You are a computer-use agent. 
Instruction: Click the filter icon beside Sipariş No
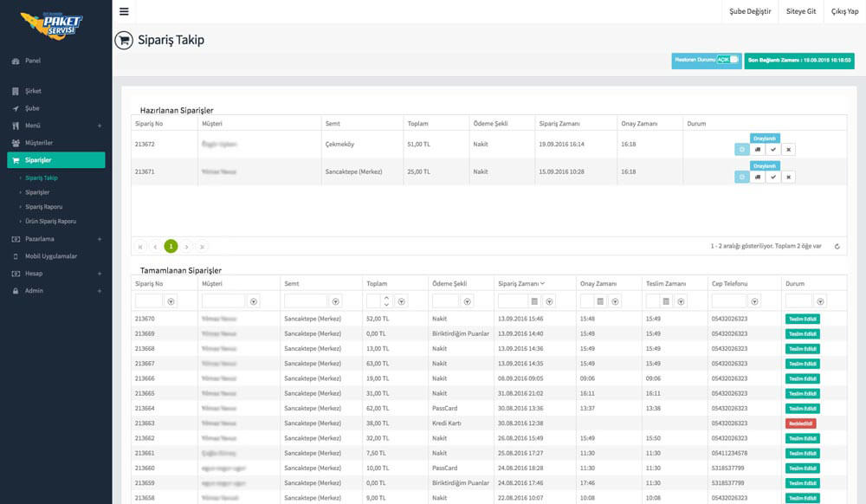pos(171,301)
